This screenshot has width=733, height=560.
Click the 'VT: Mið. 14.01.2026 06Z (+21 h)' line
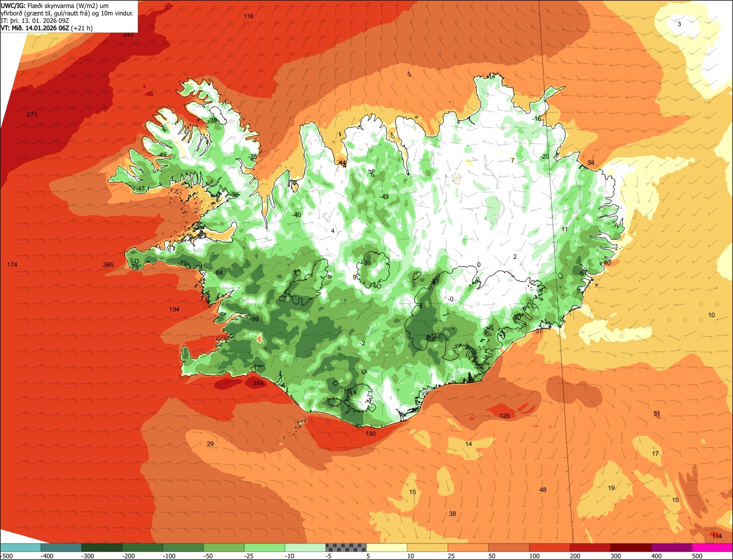46,27
